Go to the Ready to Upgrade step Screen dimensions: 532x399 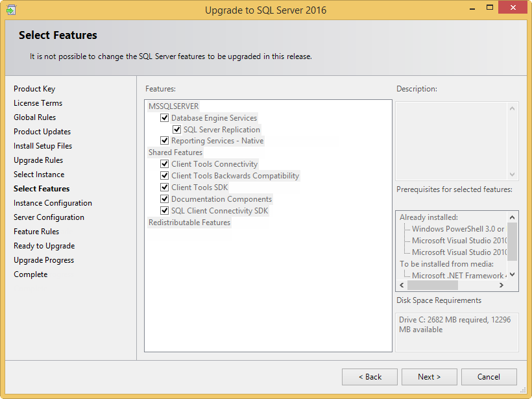click(44, 246)
